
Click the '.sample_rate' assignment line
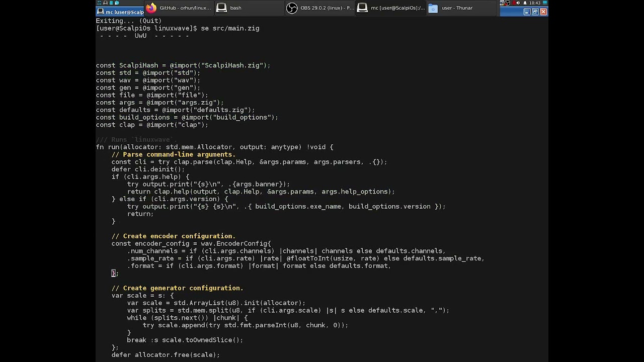305,258
